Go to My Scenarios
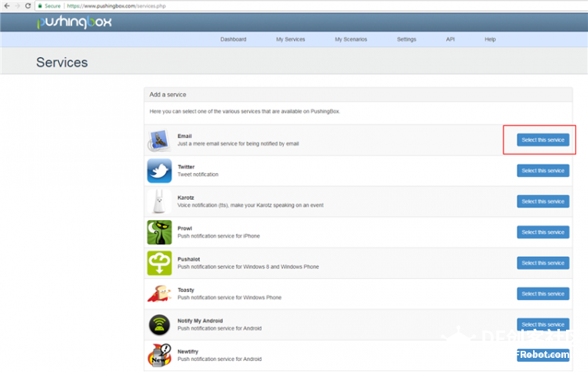Image resolution: width=588 pixels, height=372 pixels. (x=351, y=39)
